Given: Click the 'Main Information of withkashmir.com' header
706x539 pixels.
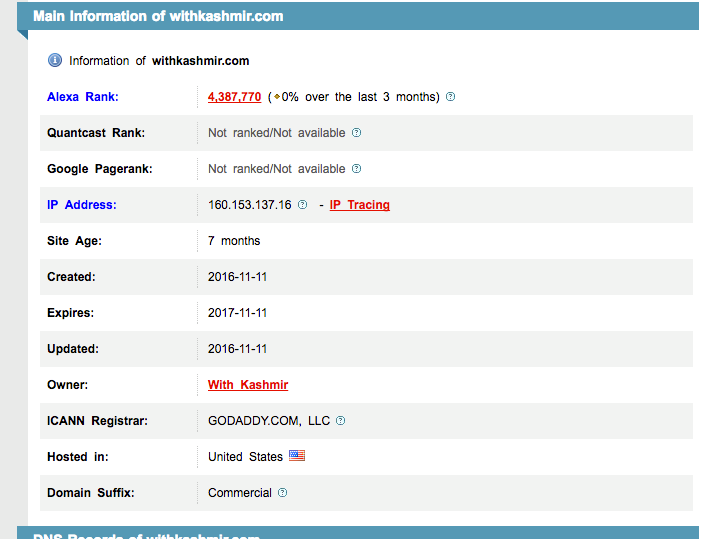Looking at the screenshot, I should (x=158, y=16).
